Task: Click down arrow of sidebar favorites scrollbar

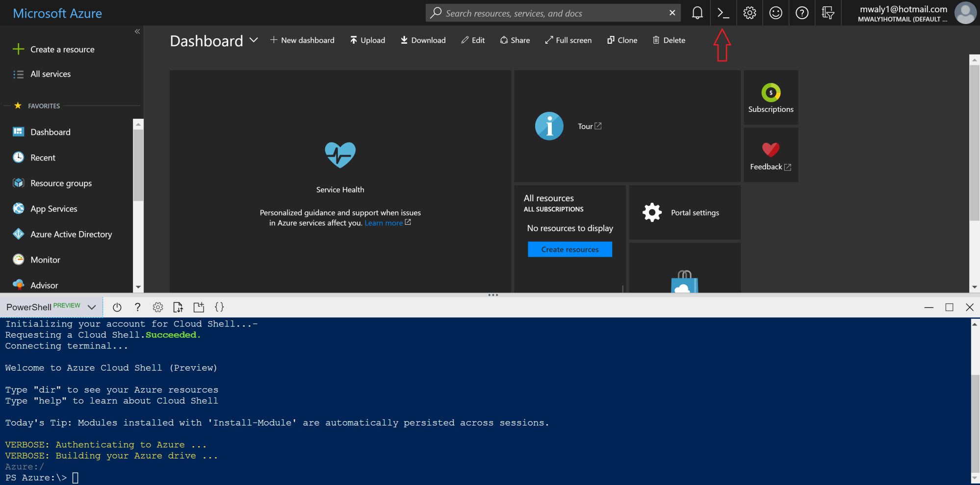Action: click(x=138, y=287)
